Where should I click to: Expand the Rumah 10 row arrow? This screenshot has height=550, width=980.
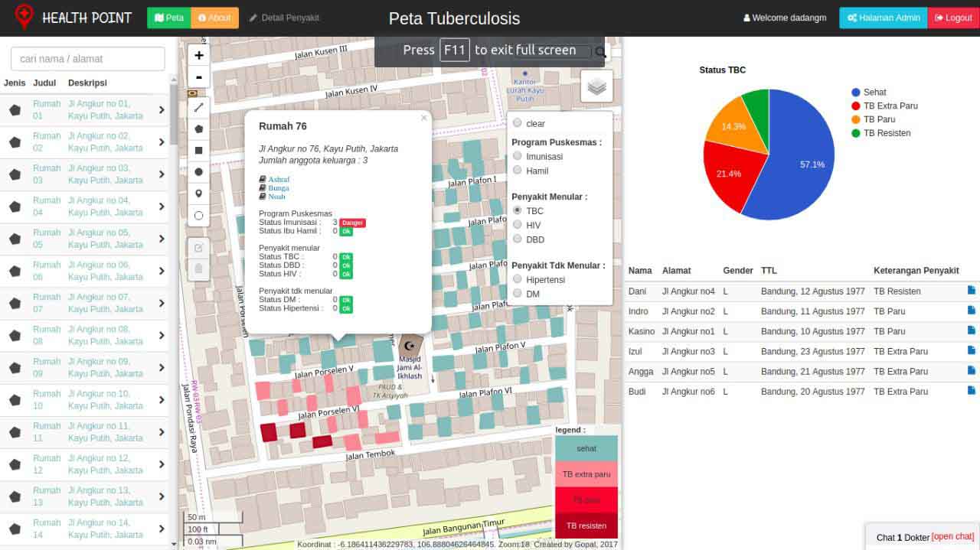162,399
